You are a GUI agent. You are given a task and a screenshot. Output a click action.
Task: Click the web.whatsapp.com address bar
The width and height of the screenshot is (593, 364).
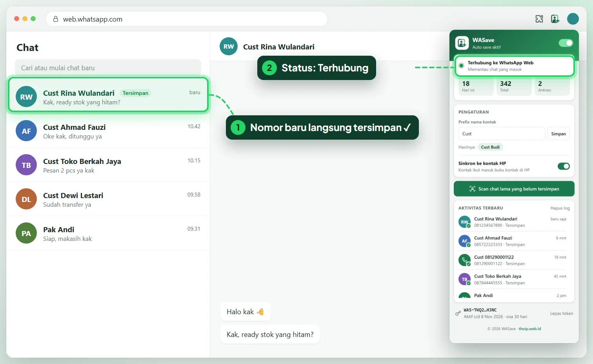coord(187,19)
